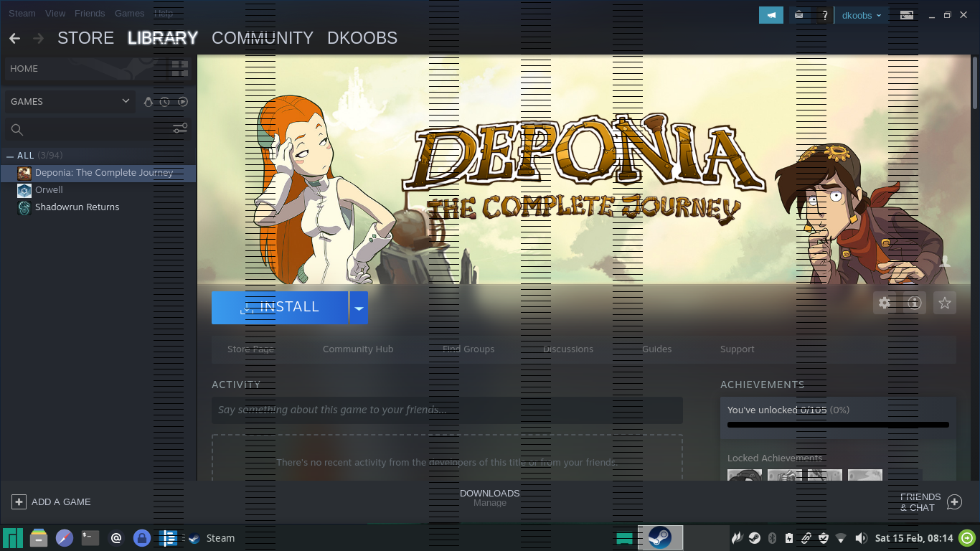
Task: Go to the STORE tab
Action: point(85,38)
